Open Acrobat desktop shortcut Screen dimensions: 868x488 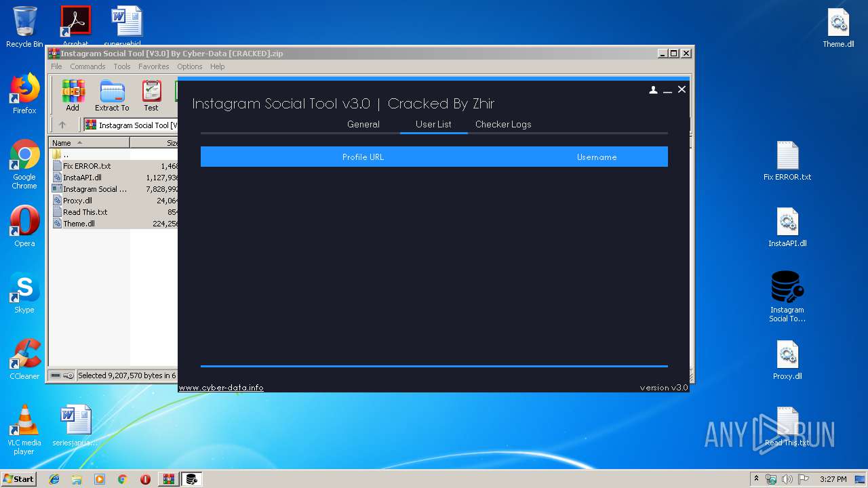pos(75,26)
